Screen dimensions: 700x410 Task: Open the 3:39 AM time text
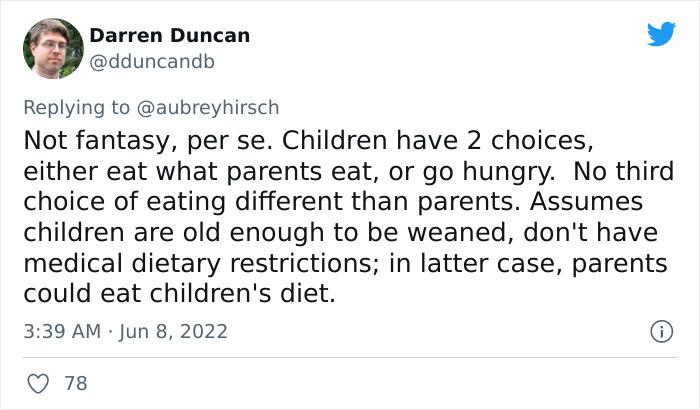coord(62,331)
